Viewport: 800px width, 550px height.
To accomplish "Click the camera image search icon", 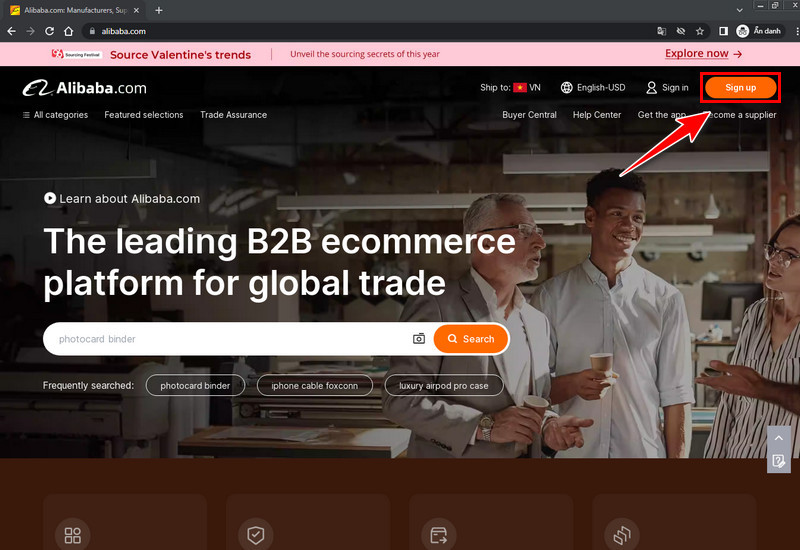I will [x=419, y=339].
